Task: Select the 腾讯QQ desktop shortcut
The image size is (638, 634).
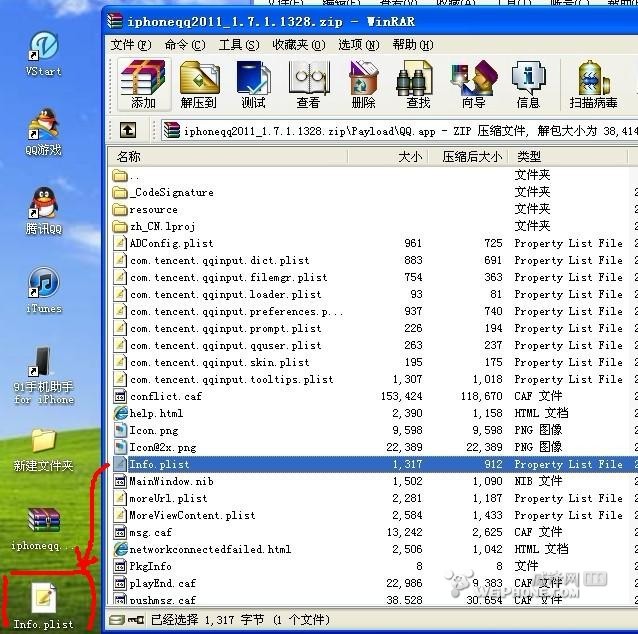Action: (x=44, y=211)
